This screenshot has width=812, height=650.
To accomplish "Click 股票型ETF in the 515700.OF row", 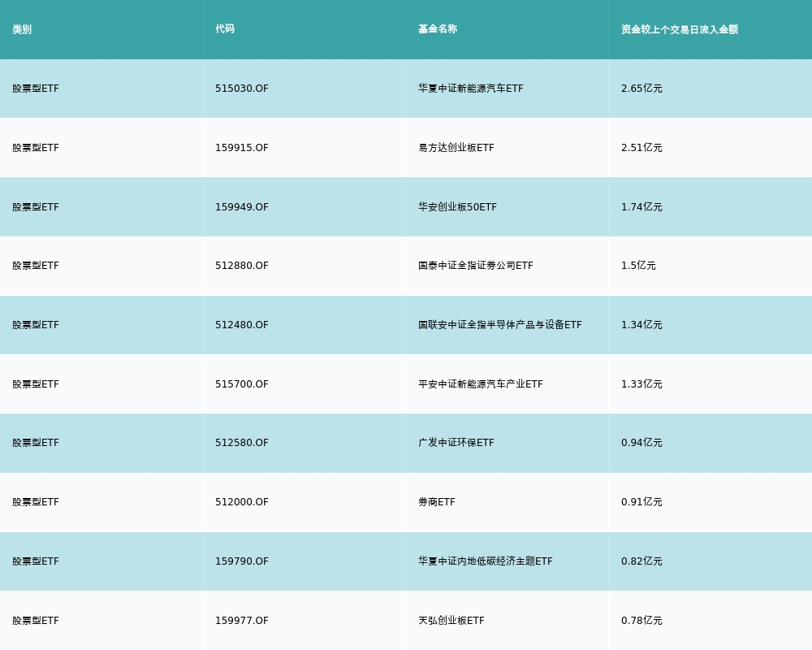I will (x=36, y=384).
